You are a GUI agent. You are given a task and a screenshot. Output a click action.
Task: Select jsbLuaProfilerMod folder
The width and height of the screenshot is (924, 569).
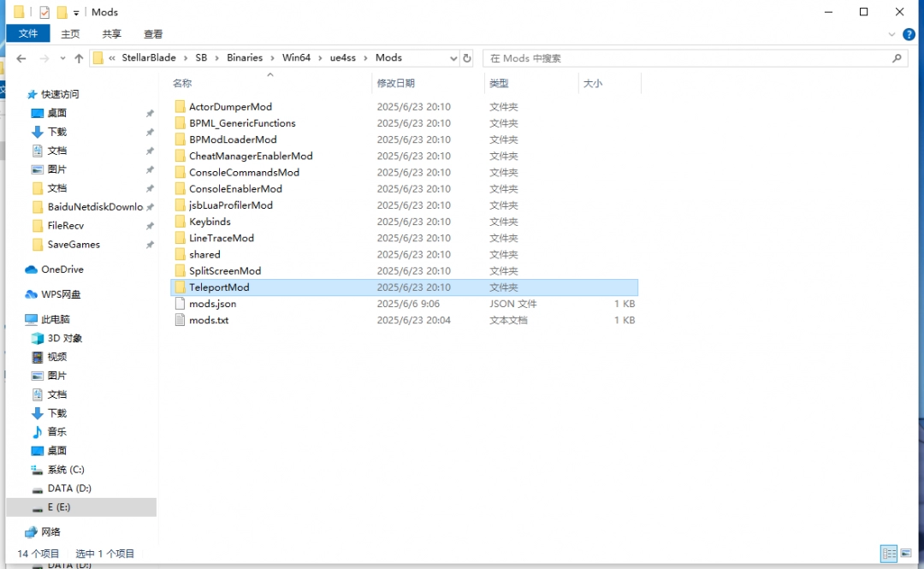pyautogui.click(x=230, y=205)
